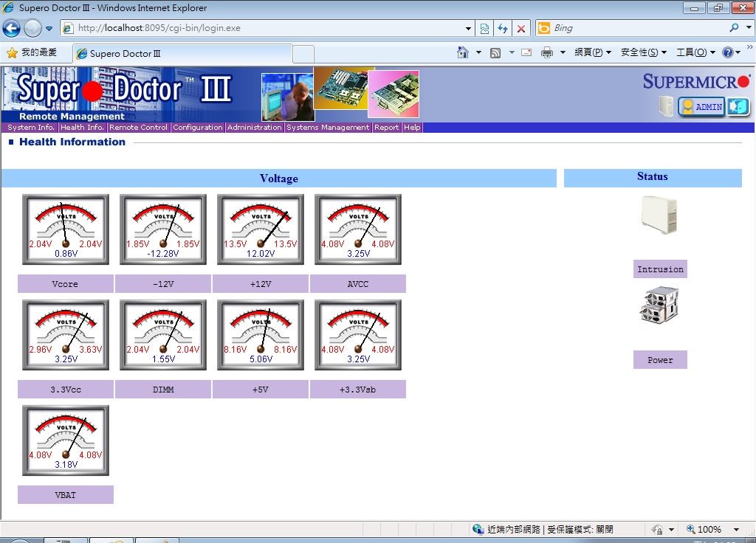Screen dimensions: 756x543
Task: Click the Forward navigation arrow button
Action: pyautogui.click(x=32, y=29)
